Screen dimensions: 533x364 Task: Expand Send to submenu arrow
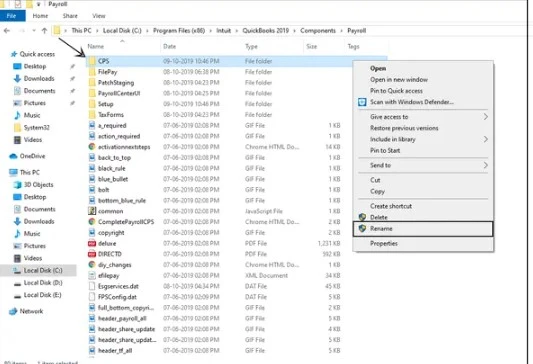pyautogui.click(x=485, y=165)
